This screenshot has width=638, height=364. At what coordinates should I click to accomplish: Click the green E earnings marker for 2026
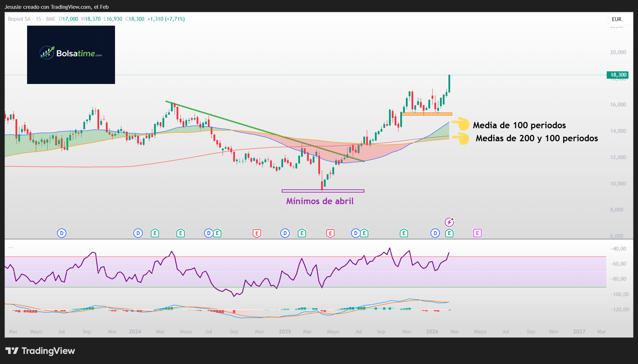pyautogui.click(x=449, y=233)
